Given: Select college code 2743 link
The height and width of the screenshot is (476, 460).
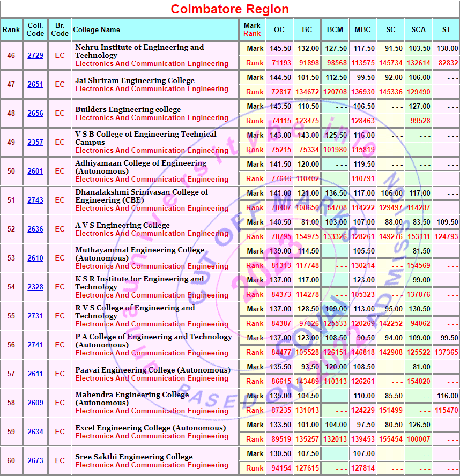Looking at the screenshot, I should click(x=35, y=200).
